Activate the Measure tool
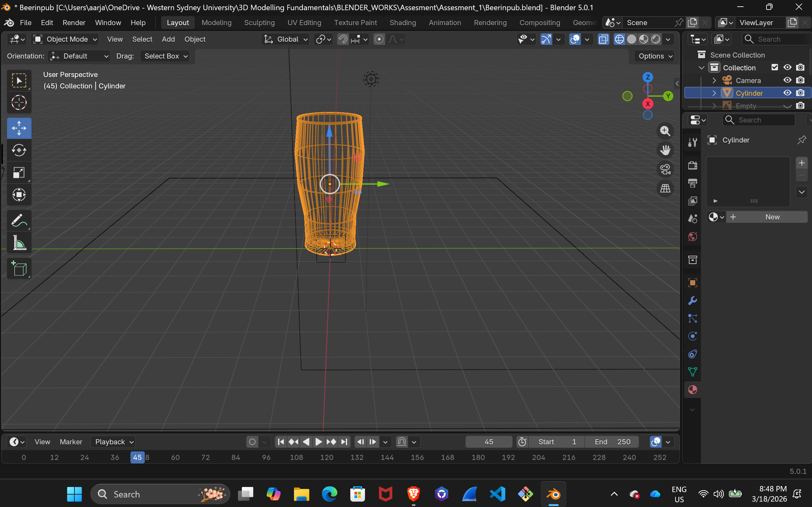This screenshot has width=812, height=507. tap(19, 242)
